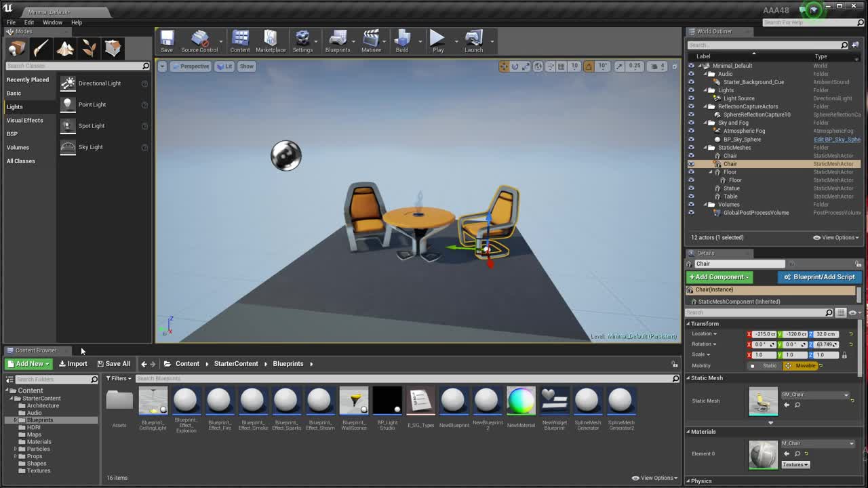Select the rotate gizmo tool in viewport
868x488 pixels.
pos(515,66)
